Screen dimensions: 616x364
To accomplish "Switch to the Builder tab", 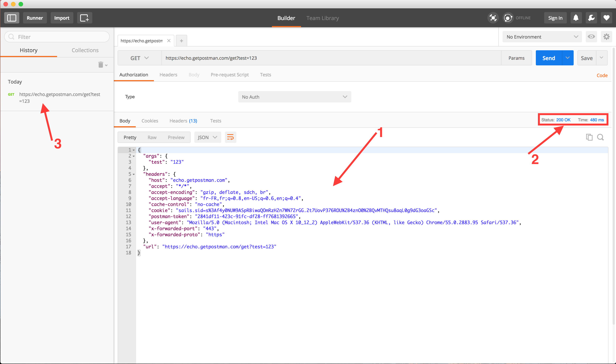I will pos(286,18).
